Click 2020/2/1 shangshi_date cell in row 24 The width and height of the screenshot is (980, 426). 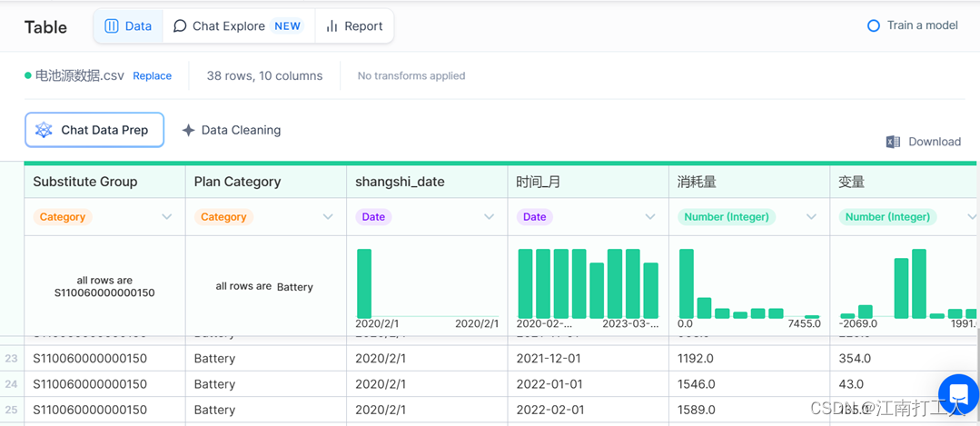[x=428, y=384]
